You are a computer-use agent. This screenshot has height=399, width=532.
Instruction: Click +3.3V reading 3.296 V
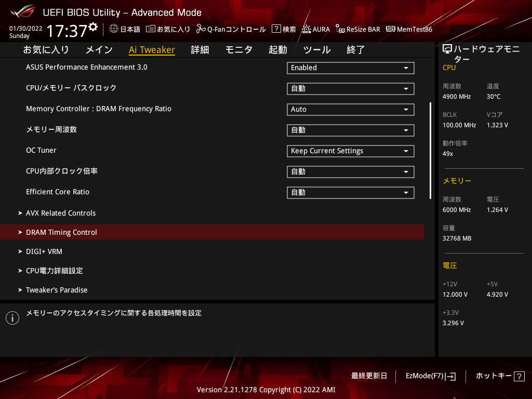pyautogui.click(x=453, y=323)
